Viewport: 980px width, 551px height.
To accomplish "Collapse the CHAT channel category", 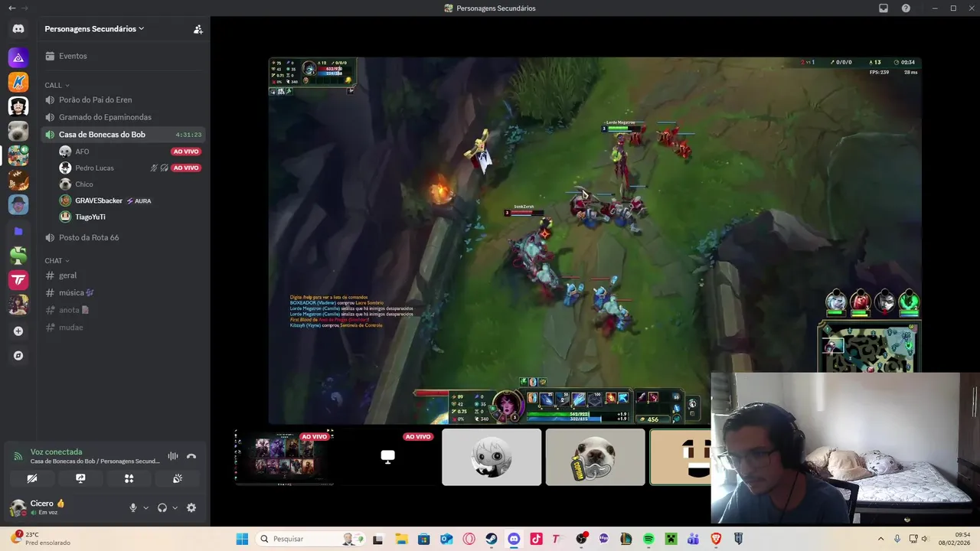I will (x=57, y=261).
